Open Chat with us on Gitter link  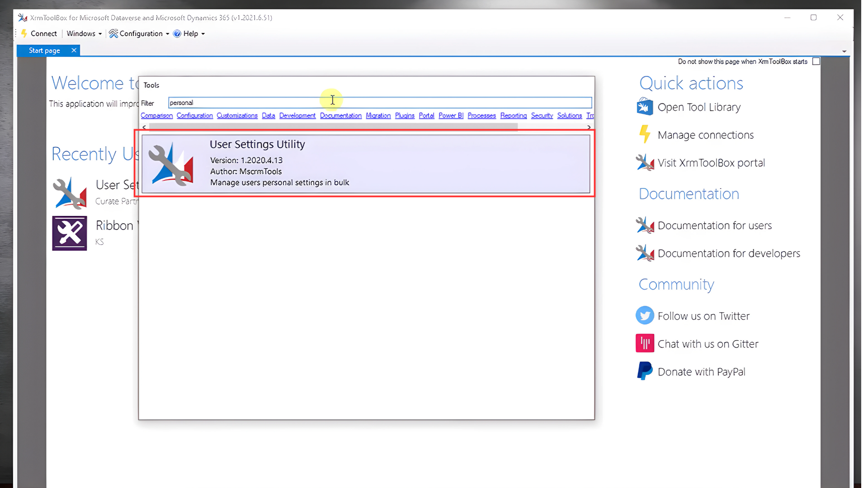[708, 344]
